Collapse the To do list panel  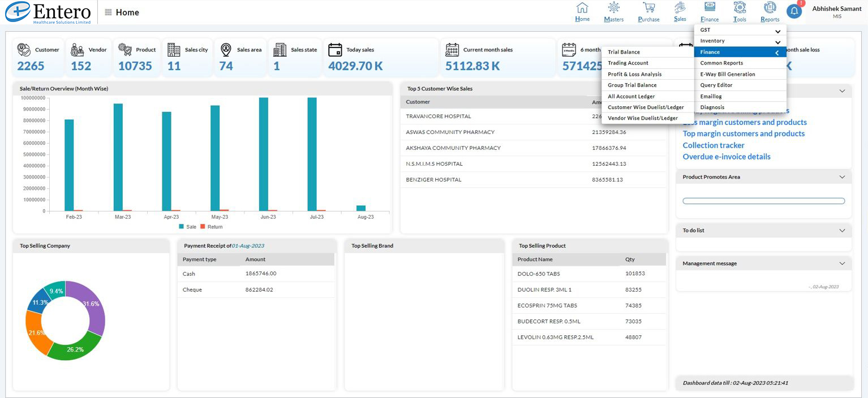tap(842, 231)
